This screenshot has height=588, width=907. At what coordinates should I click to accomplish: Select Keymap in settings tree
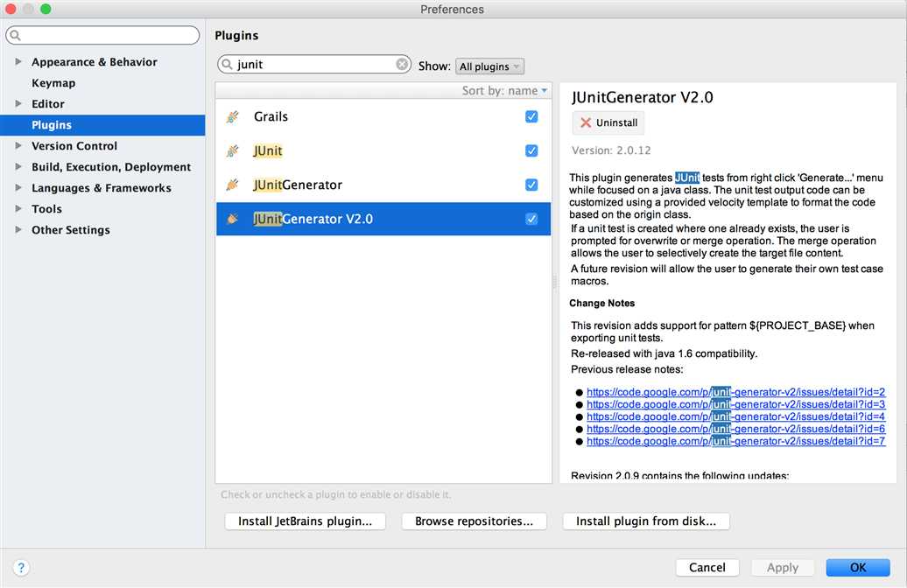coord(53,82)
